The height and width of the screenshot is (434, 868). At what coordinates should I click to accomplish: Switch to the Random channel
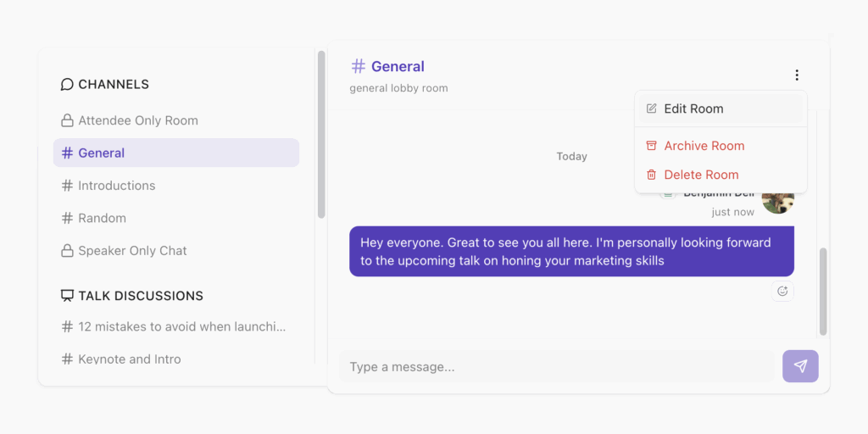pos(102,218)
